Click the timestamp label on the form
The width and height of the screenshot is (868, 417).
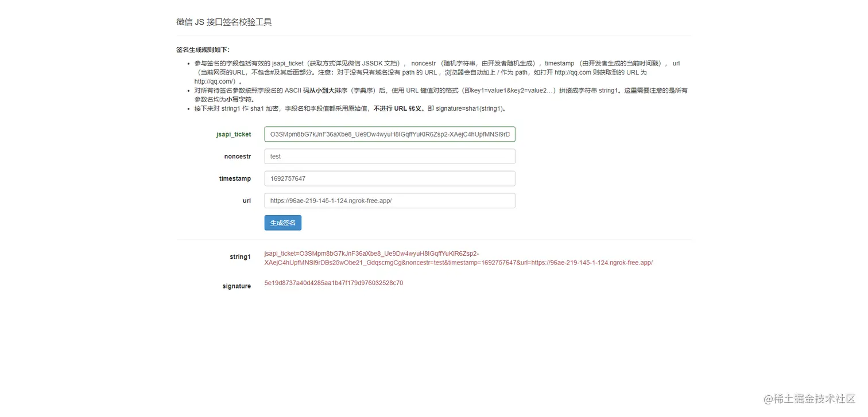(235, 178)
